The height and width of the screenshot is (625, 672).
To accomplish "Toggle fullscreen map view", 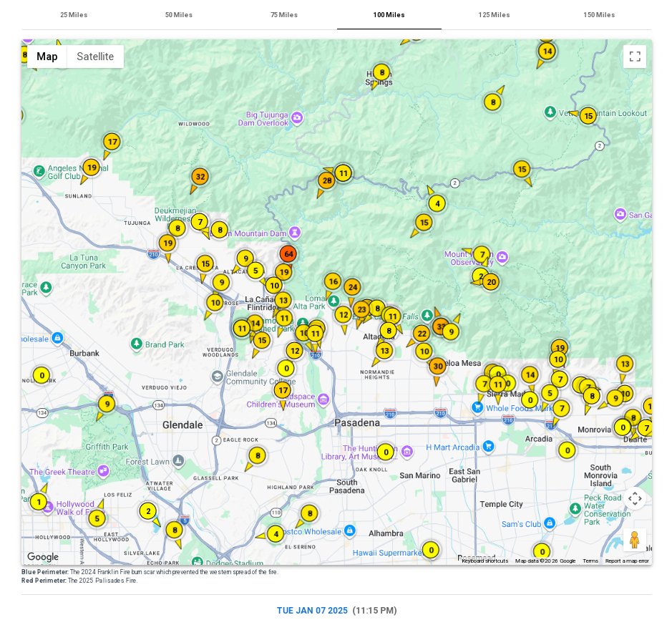I will pos(635,57).
